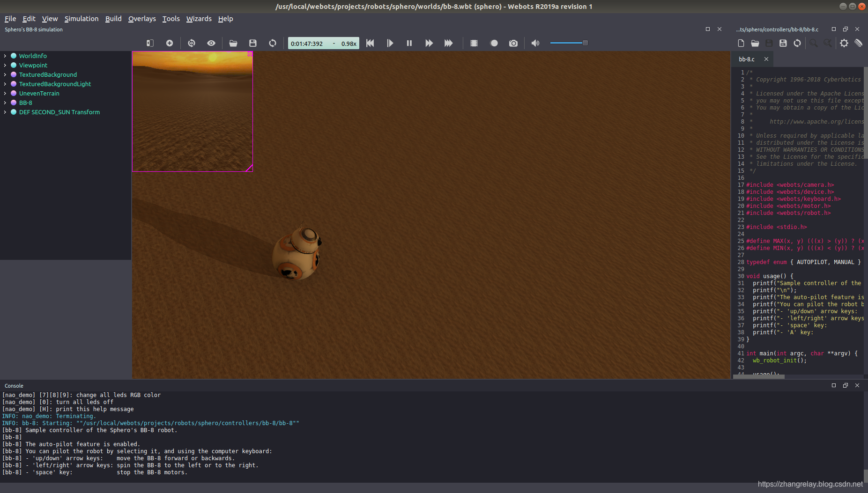
Task: Undock the text editor panel
Action: pos(846,29)
